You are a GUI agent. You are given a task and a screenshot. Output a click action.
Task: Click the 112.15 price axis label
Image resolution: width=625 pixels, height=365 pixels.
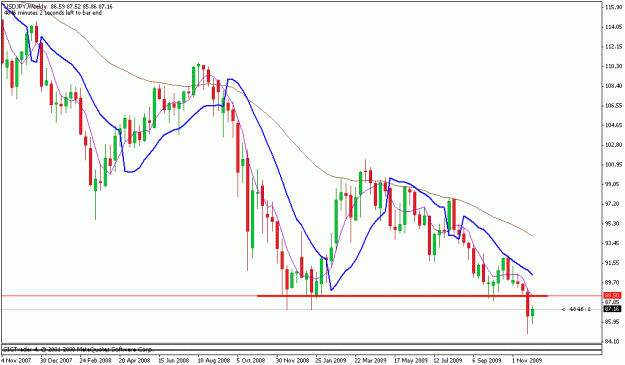(613, 47)
